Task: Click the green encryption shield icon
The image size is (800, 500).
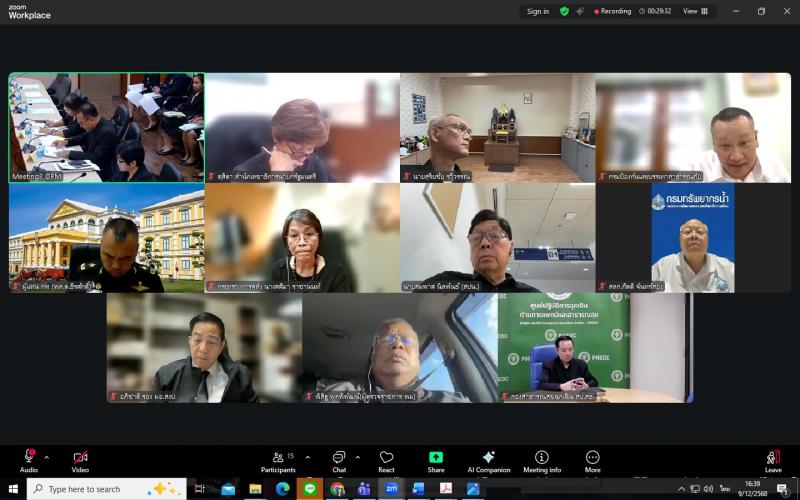Action: 564,11
